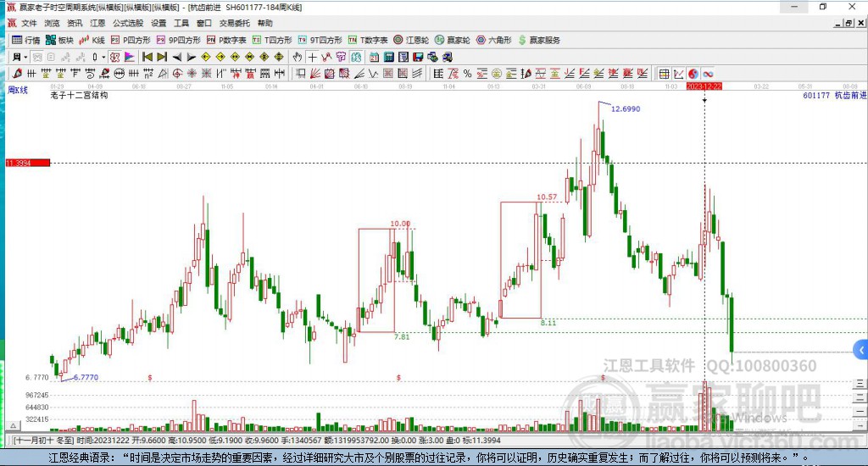
Task: Select the hand pan tool
Action: point(298,57)
